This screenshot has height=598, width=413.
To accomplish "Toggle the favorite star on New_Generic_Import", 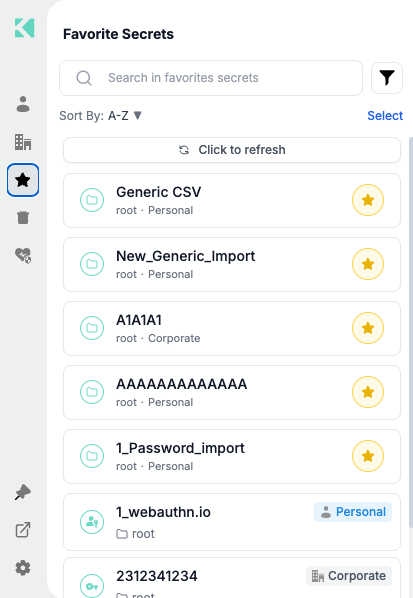I will pyautogui.click(x=368, y=264).
